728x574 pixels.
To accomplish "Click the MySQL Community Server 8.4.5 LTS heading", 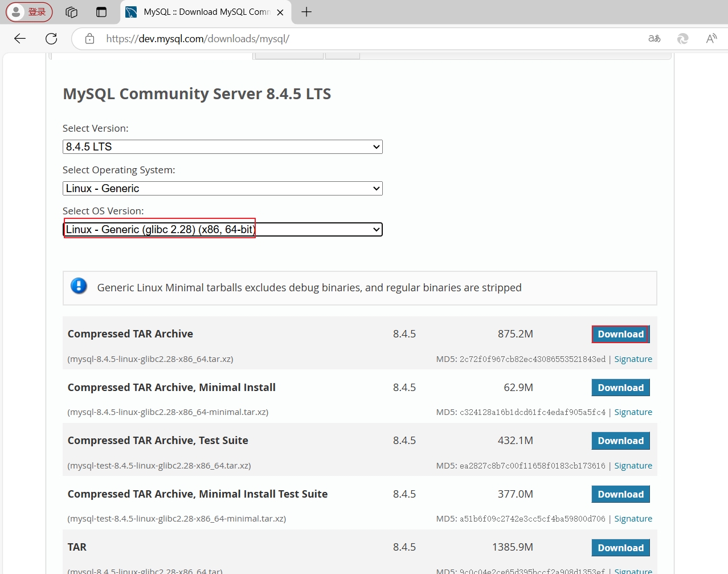I will [197, 93].
